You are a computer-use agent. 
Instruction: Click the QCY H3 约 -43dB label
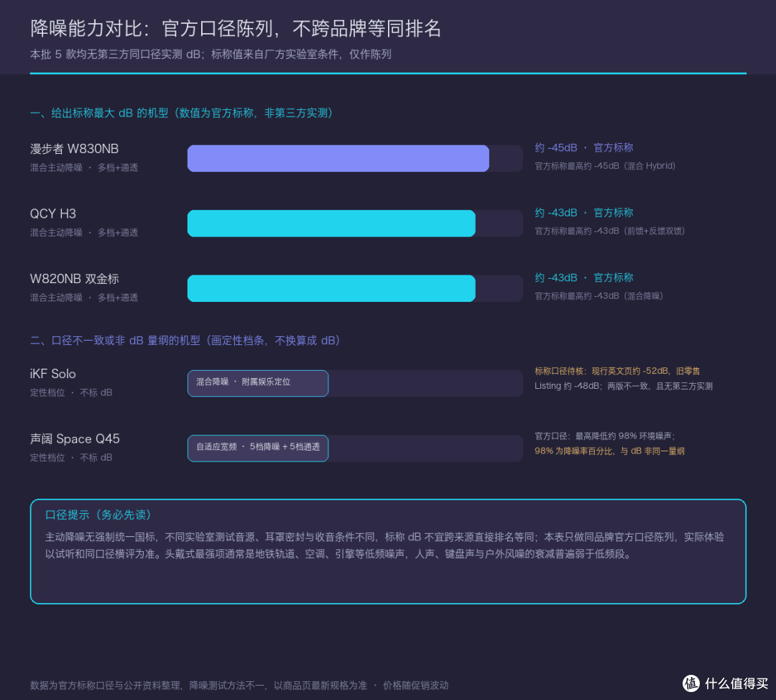coord(584,213)
